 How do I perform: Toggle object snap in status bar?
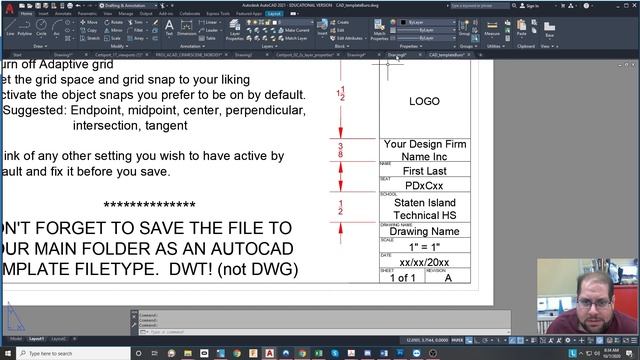520,340
